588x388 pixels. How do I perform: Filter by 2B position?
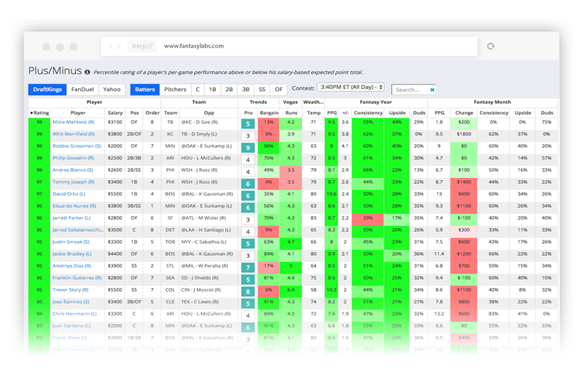[229, 89]
